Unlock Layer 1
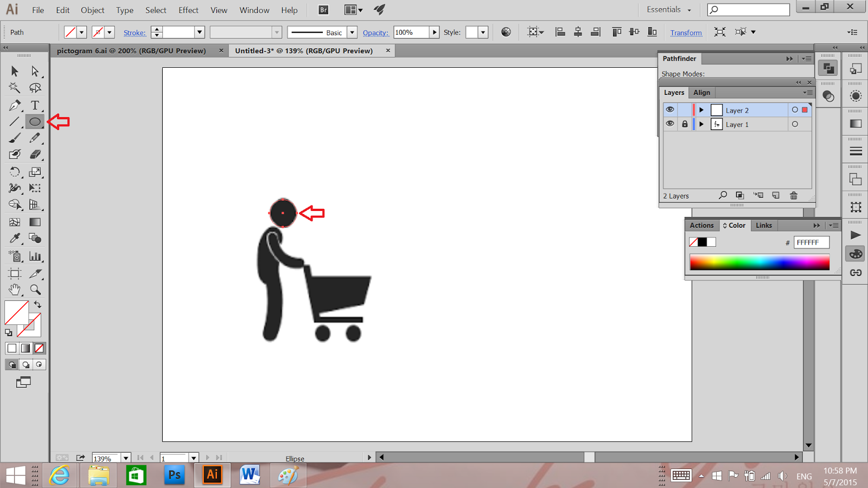 coord(685,124)
